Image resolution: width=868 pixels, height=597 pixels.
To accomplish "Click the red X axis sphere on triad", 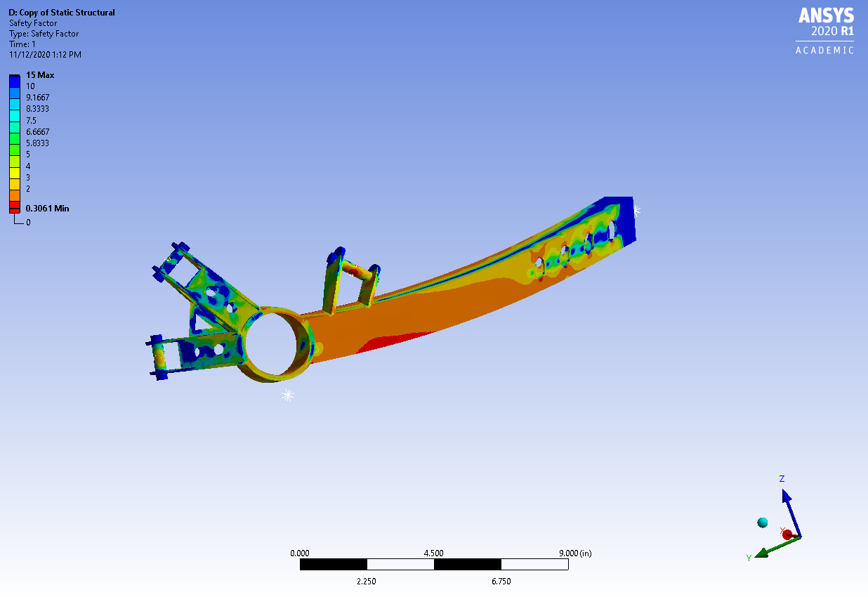I will click(x=787, y=534).
